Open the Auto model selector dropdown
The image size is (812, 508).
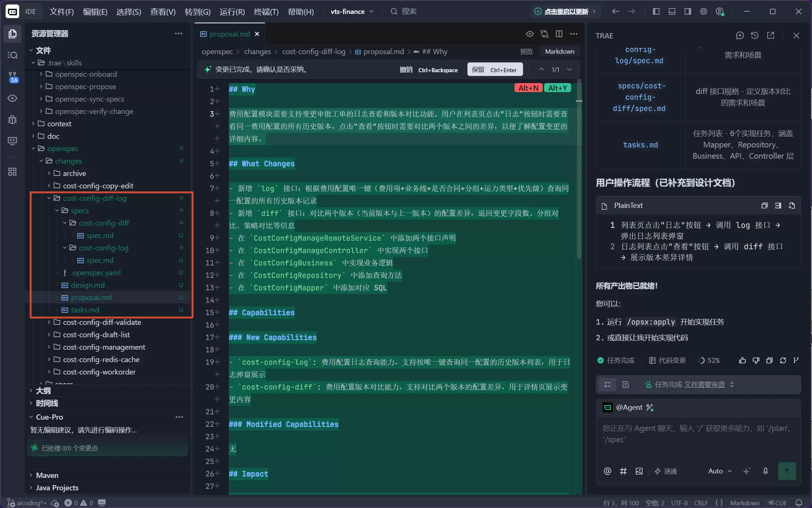[x=720, y=471]
